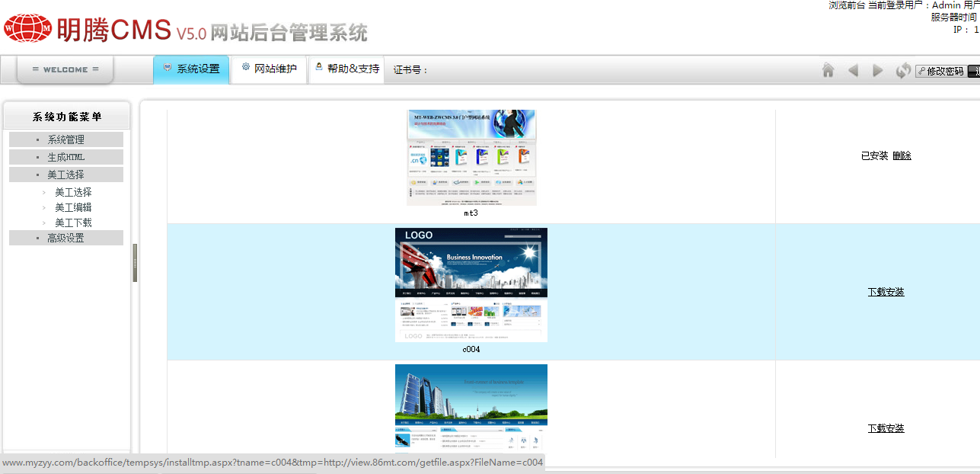Click the 修改密码 change password button
The image size is (980, 474).
tap(940, 71)
